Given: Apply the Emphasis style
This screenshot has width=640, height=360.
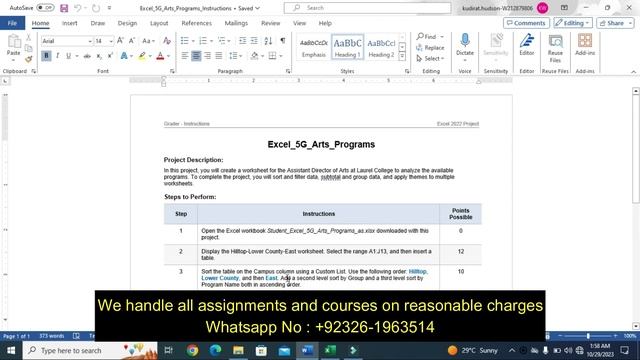Looking at the screenshot, I should [x=313, y=47].
